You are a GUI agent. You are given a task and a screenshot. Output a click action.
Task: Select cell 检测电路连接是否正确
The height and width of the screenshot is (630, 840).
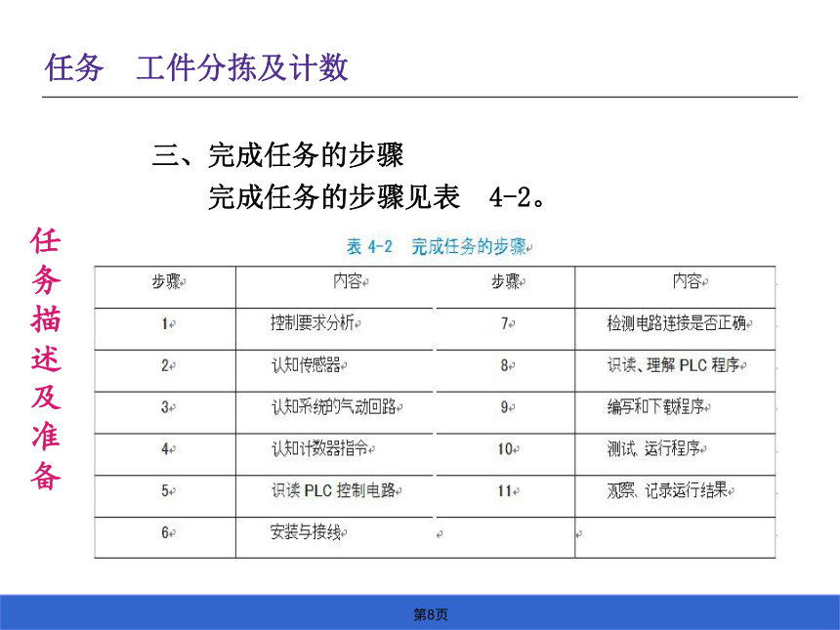tap(675, 329)
